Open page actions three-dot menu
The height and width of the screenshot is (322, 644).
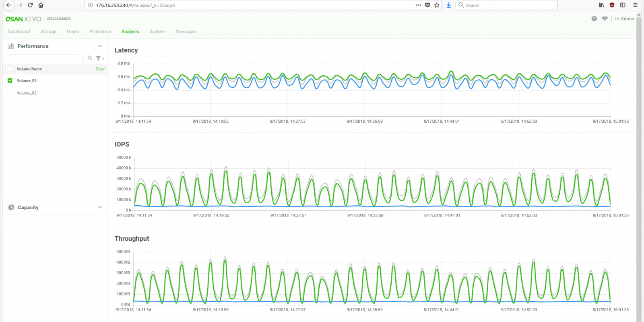tap(418, 5)
